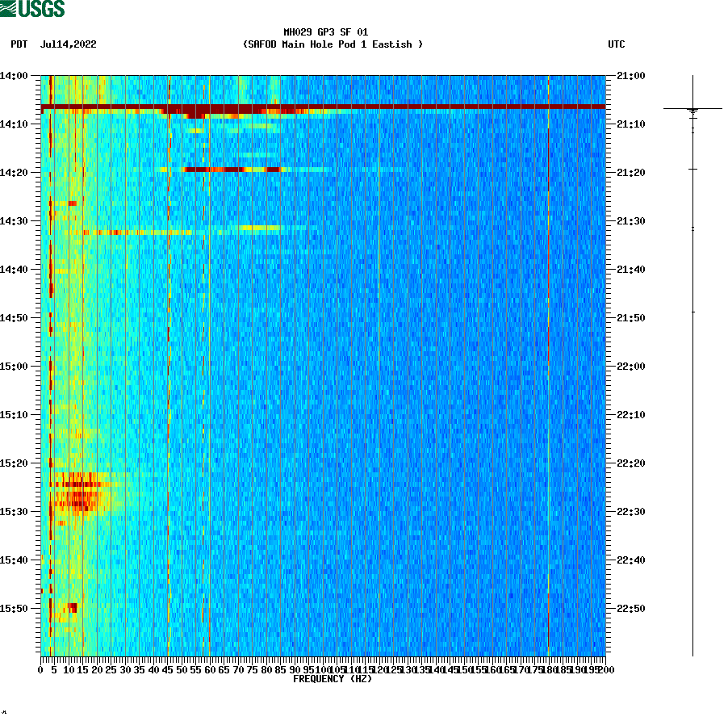Select the cluster of ticks near 21:07

tap(692, 109)
